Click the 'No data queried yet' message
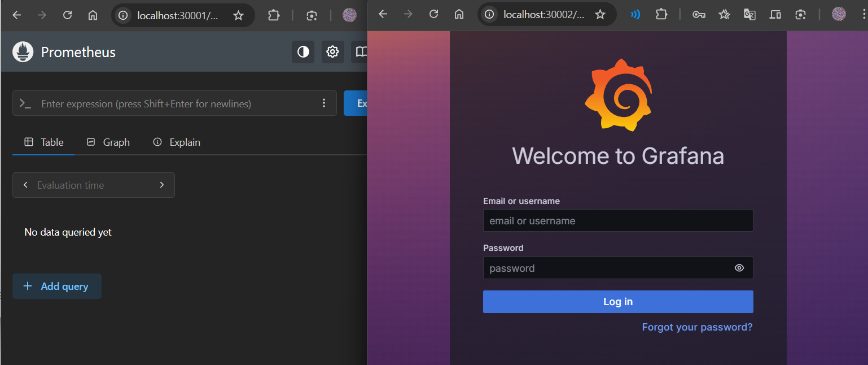Image resolution: width=868 pixels, height=365 pixels. point(68,232)
